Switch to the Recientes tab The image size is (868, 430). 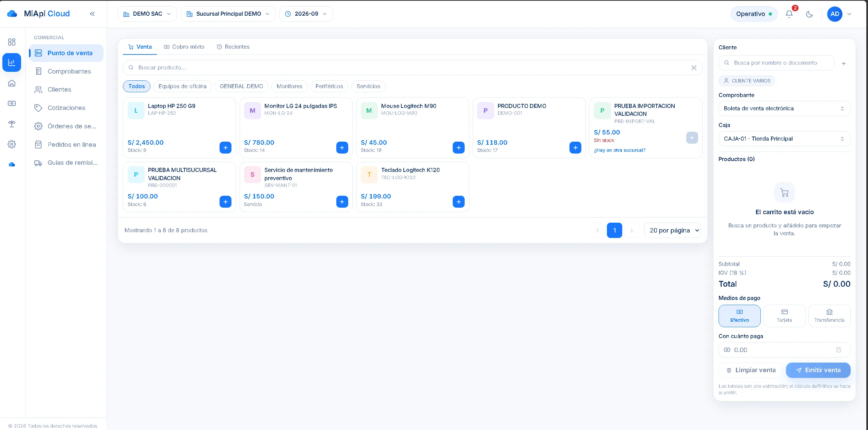pyautogui.click(x=233, y=47)
